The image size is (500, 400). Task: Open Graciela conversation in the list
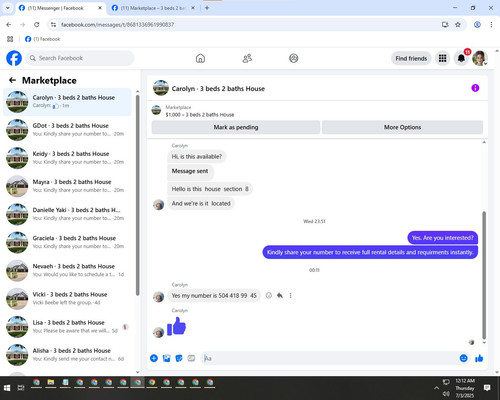(x=67, y=242)
